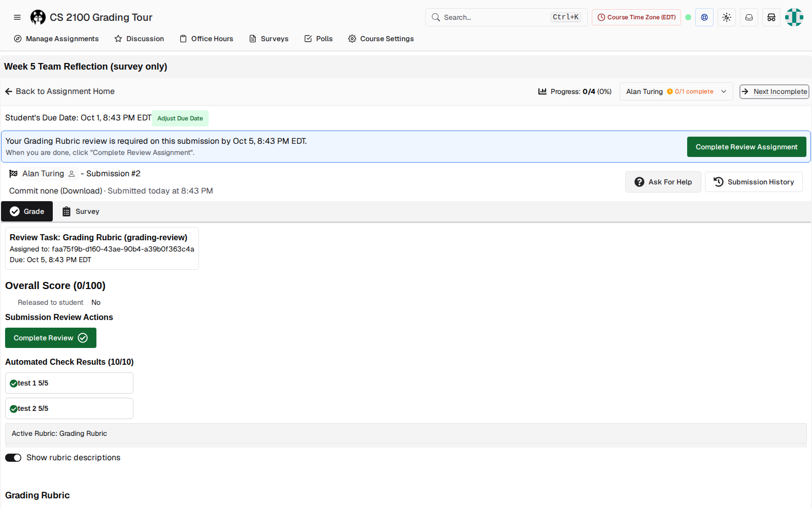Expand the Alan Turing student dropdown

[676, 91]
